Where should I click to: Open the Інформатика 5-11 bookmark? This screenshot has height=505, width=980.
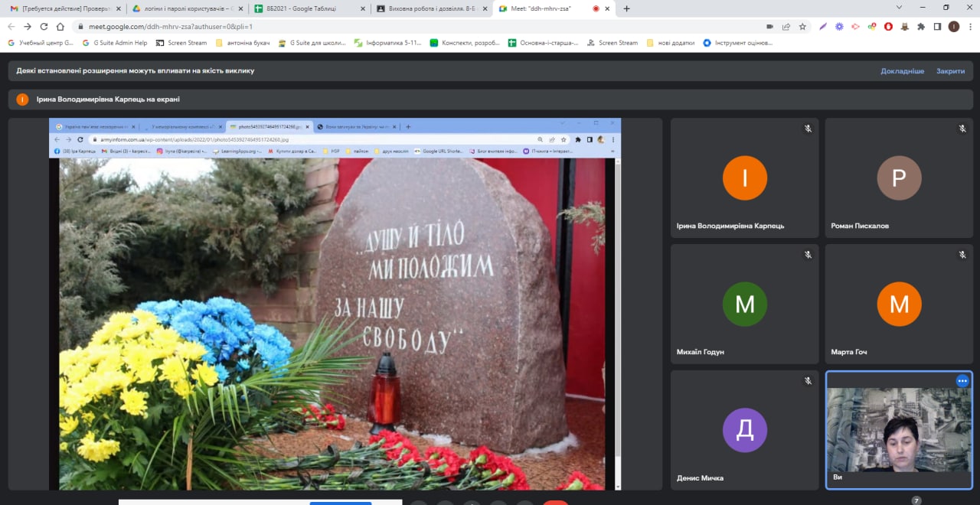387,43
